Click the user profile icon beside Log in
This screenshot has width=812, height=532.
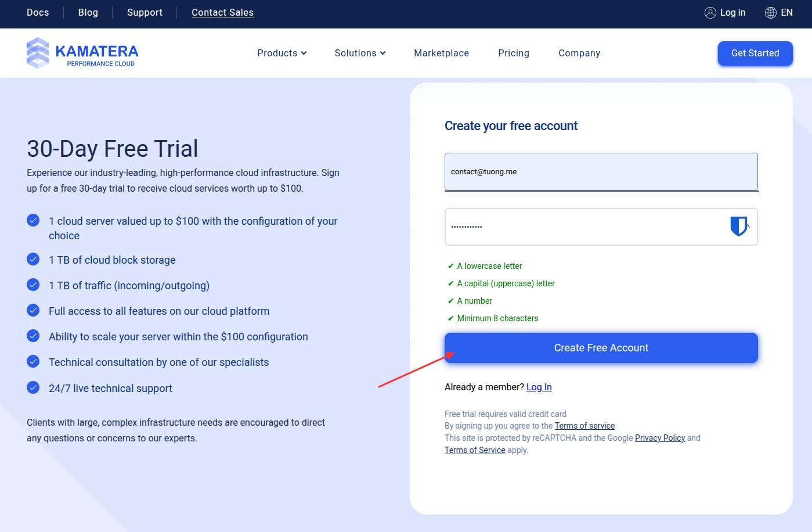[710, 13]
